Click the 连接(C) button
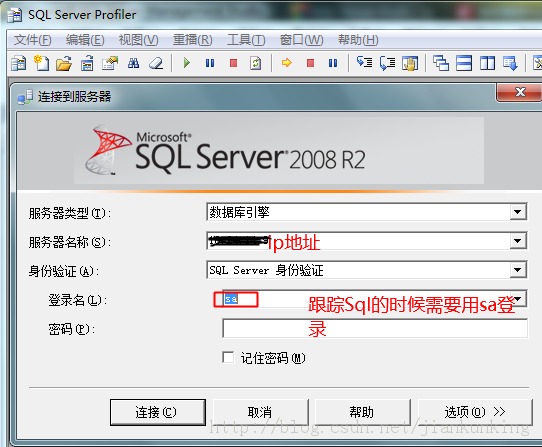542x447 pixels. pyautogui.click(x=158, y=412)
